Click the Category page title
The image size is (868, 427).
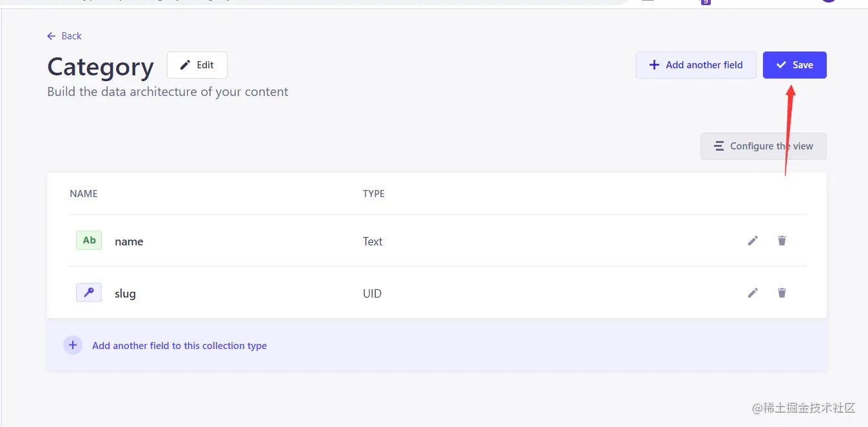point(101,67)
